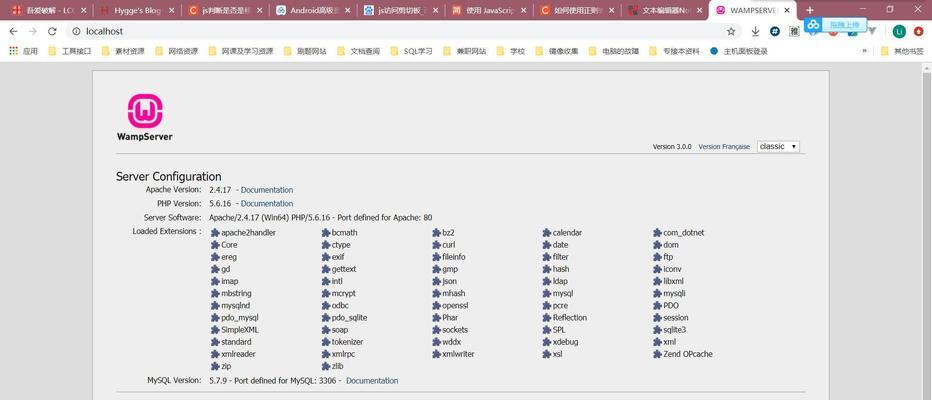The height and width of the screenshot is (400, 932).
Task: Switch to Version Française
Action: [x=724, y=147]
